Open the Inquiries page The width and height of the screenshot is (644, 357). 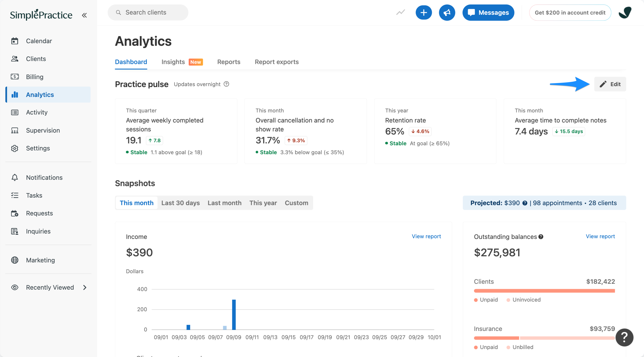(48, 231)
